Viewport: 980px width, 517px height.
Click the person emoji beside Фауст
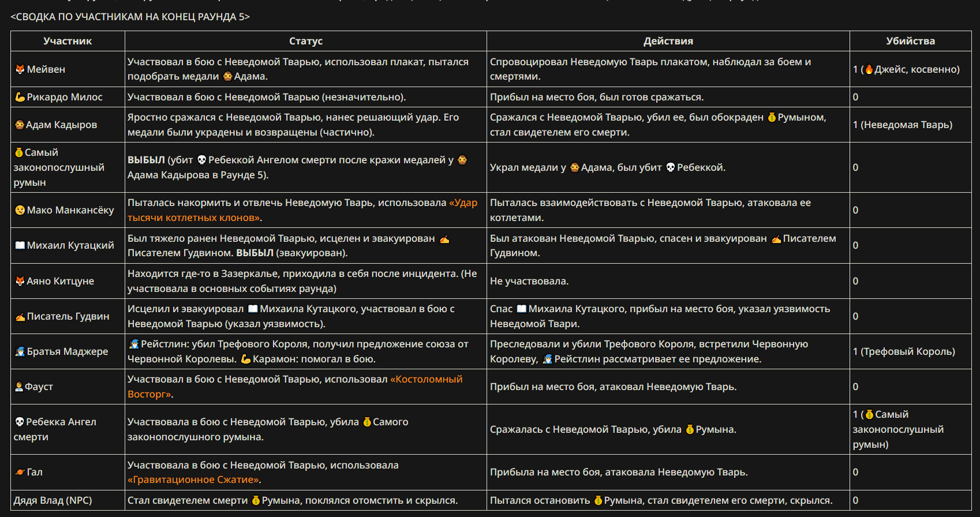coord(19,387)
